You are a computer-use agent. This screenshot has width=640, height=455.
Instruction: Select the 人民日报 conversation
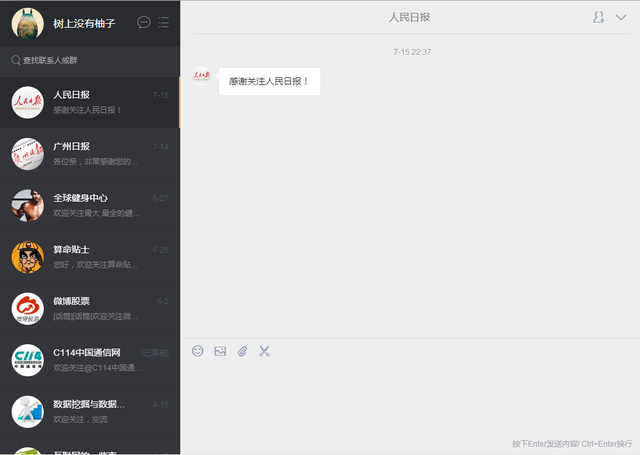pos(90,102)
